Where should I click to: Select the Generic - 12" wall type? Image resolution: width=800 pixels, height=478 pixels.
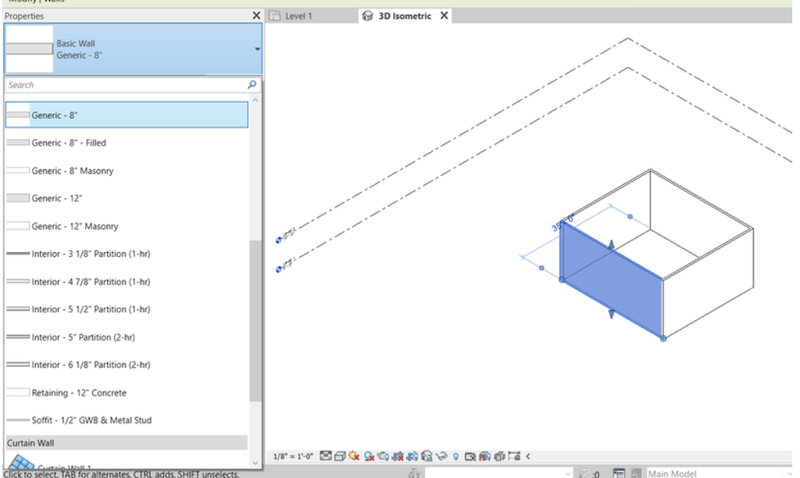tap(127, 198)
